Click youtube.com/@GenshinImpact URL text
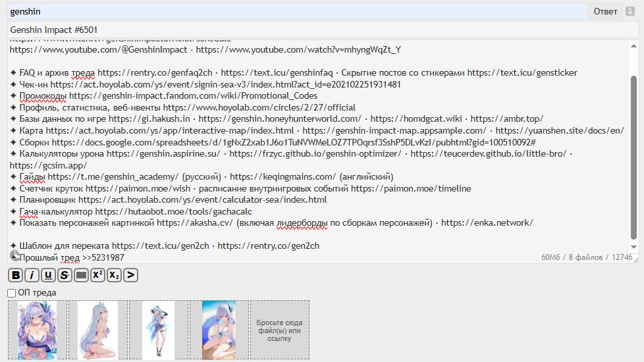 99,49
